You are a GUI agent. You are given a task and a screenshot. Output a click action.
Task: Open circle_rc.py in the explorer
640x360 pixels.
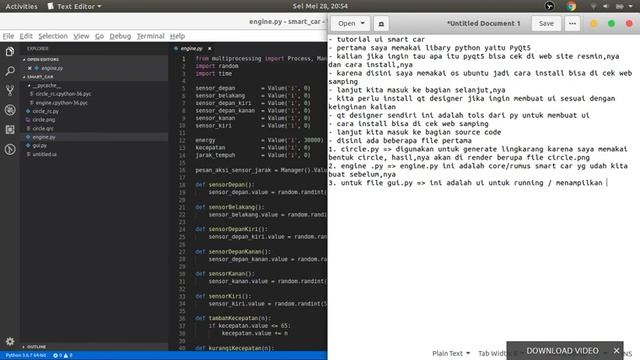pos(45,111)
